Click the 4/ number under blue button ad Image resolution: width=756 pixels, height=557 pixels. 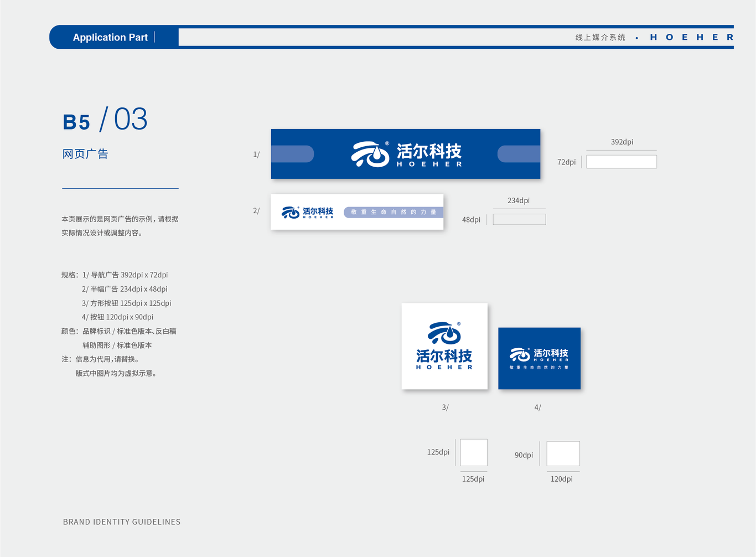(x=537, y=408)
